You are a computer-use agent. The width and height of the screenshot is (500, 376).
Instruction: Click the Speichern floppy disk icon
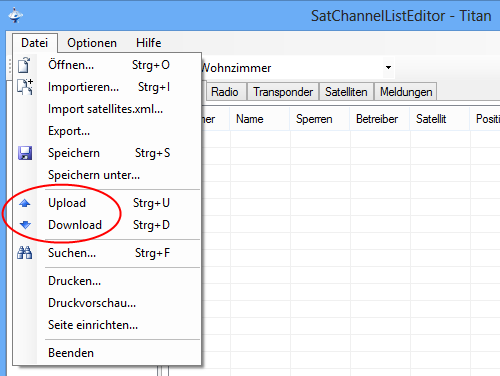pyautogui.click(x=25, y=153)
